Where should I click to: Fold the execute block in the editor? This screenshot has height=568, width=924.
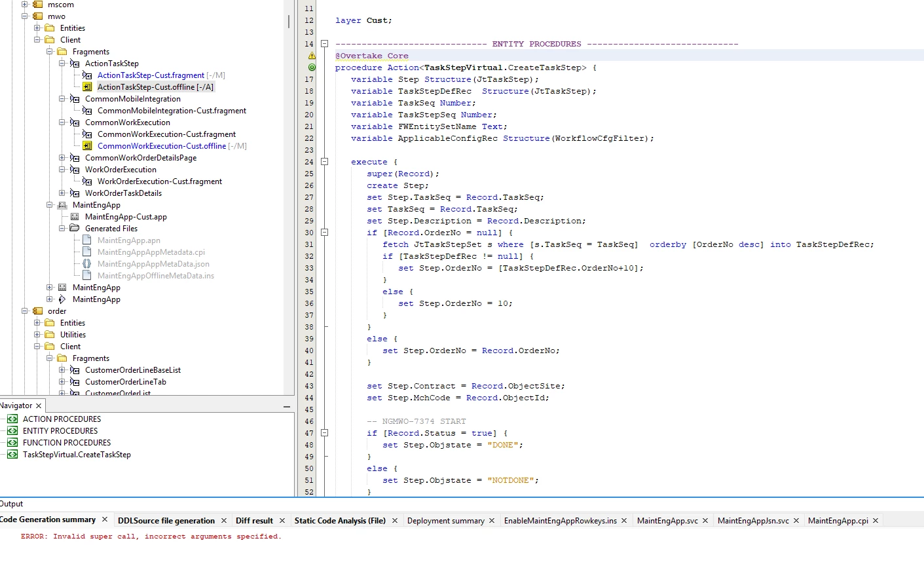(x=324, y=162)
